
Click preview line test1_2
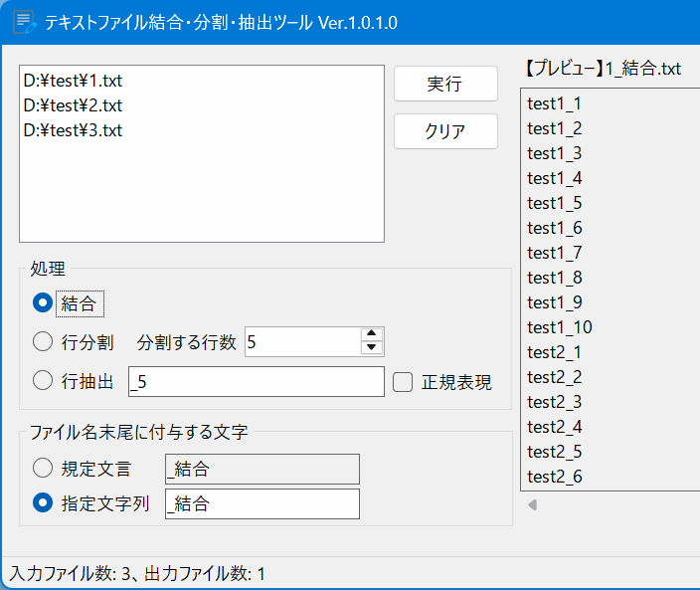pyautogui.click(x=555, y=128)
